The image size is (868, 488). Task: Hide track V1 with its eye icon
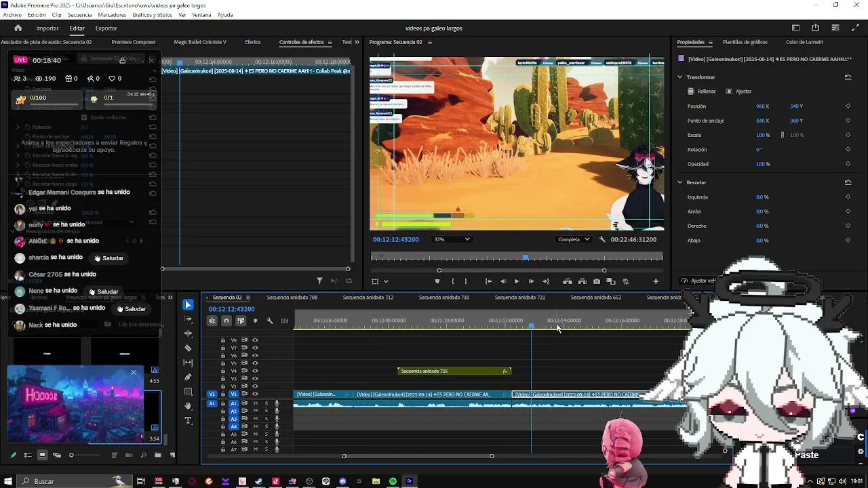(255, 394)
